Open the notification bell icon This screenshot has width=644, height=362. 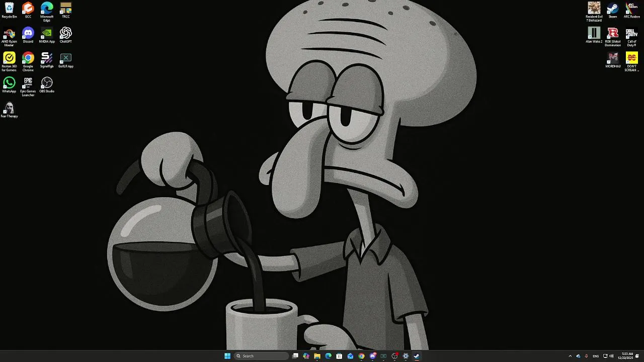point(637,356)
